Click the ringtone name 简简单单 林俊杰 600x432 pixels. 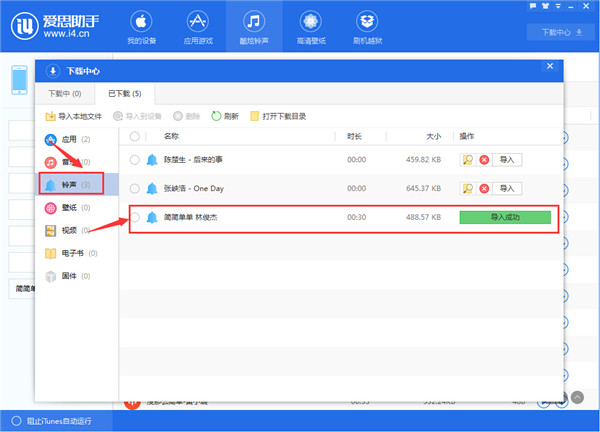pos(191,217)
